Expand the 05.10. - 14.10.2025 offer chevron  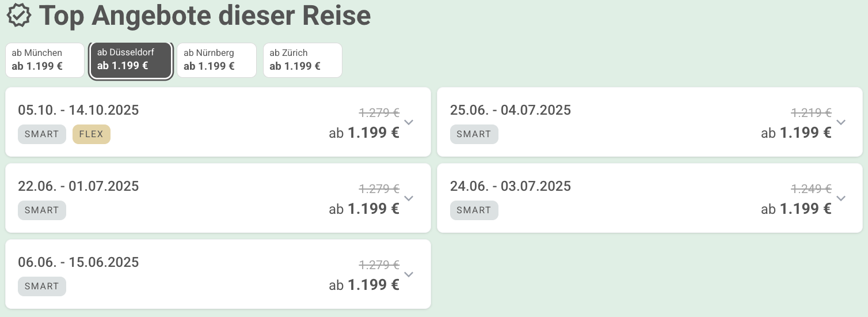click(x=409, y=122)
